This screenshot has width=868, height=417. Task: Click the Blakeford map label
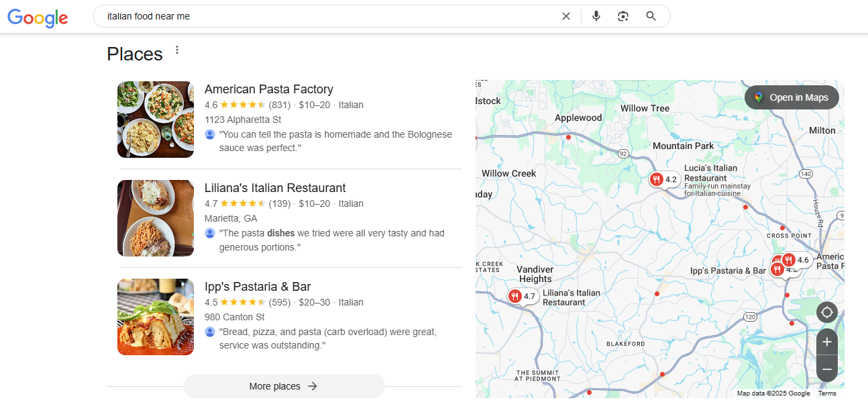[625, 344]
